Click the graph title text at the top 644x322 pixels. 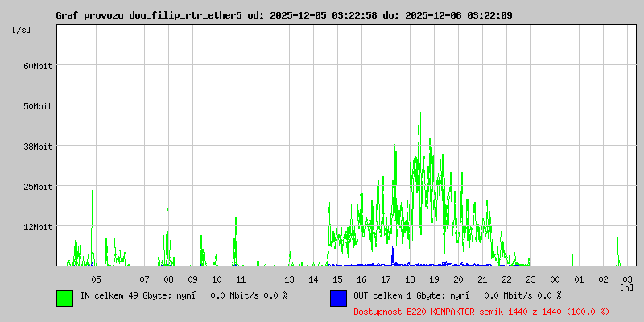click(283, 15)
